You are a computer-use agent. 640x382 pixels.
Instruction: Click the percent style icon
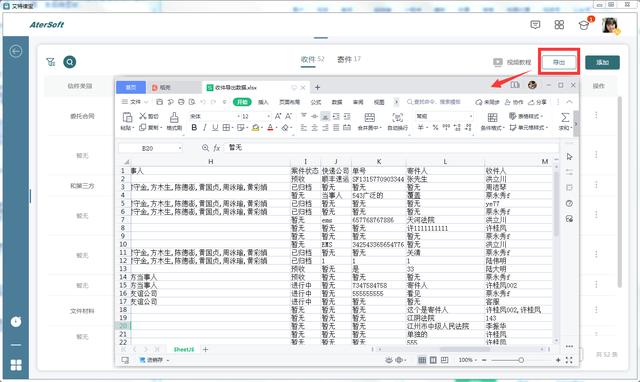click(x=436, y=128)
